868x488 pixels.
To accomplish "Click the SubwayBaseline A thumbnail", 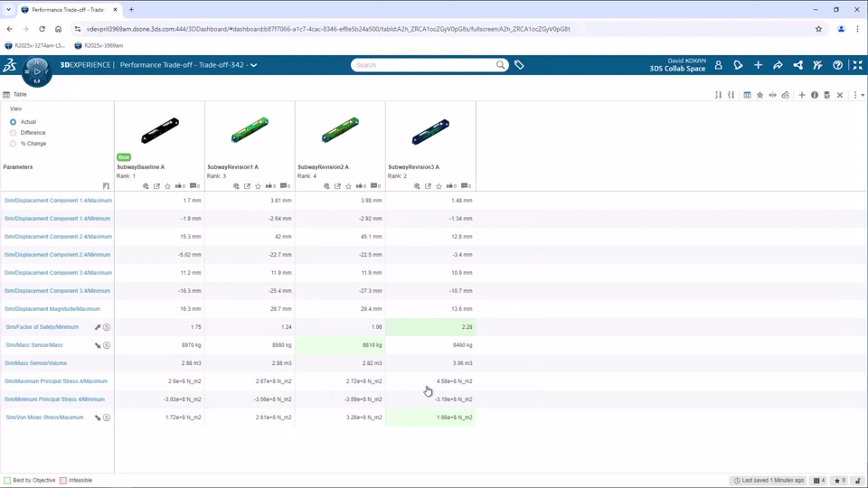I will click(x=160, y=130).
